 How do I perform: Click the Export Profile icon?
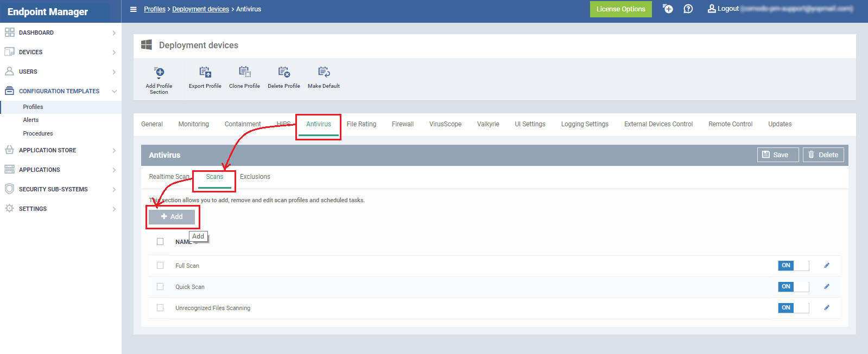(x=205, y=72)
